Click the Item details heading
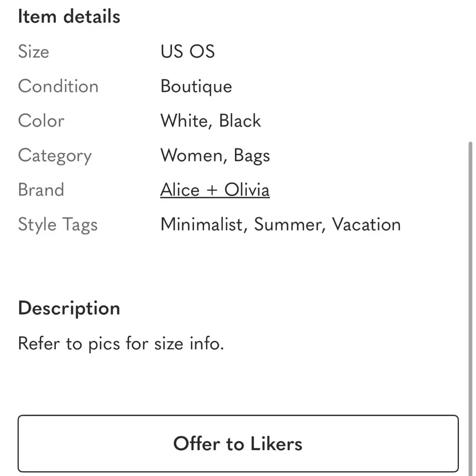Viewport: 476px width, 476px height. (69, 17)
